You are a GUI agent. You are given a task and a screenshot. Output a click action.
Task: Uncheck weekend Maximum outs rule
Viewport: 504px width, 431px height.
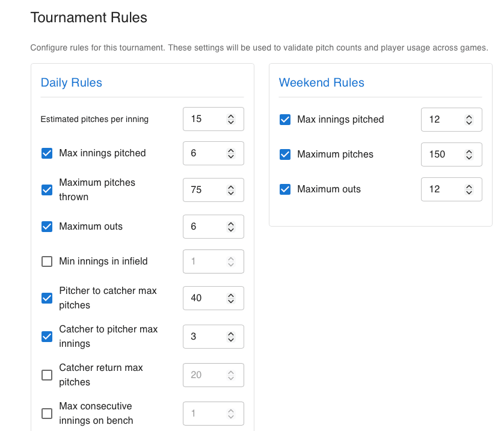pos(285,189)
